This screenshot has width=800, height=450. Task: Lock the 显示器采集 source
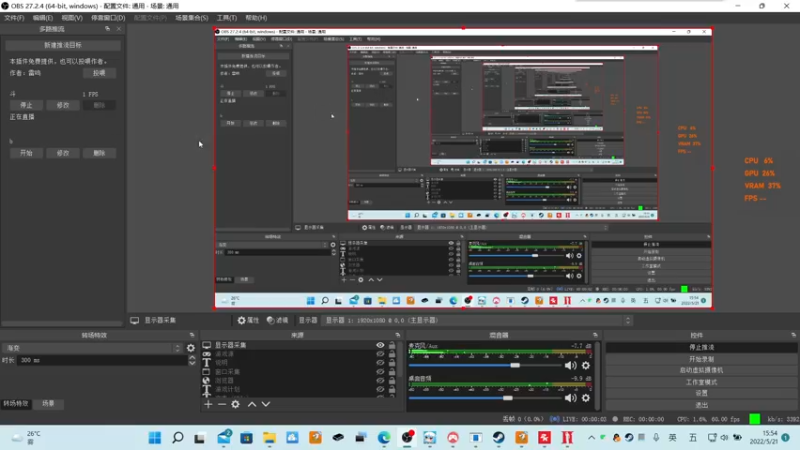(x=392, y=345)
